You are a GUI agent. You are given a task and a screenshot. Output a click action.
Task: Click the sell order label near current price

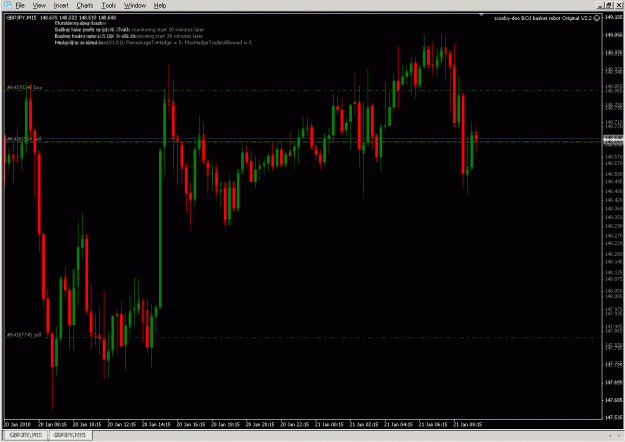[24, 139]
